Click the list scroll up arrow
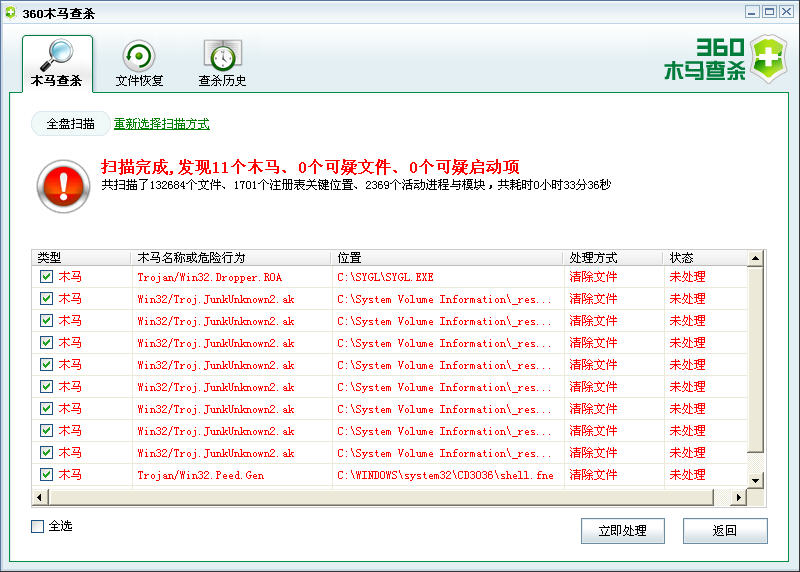The image size is (800, 572). (x=756, y=258)
